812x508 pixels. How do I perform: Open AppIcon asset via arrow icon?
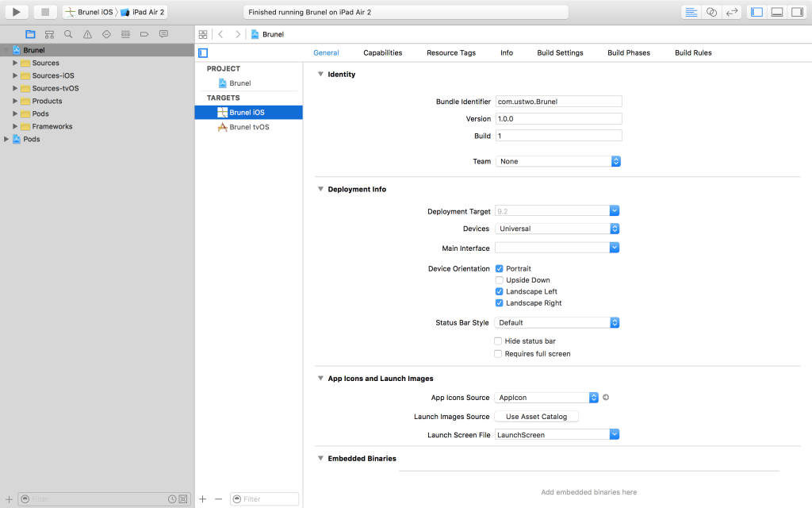(x=606, y=398)
